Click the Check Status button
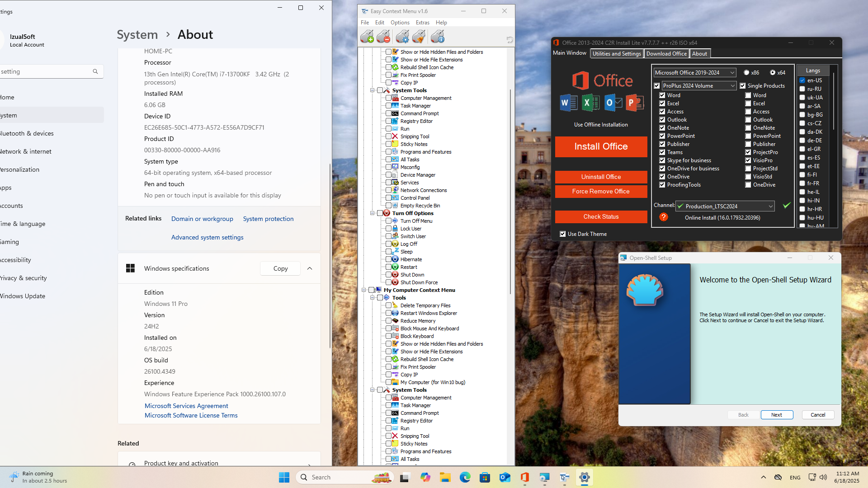The height and width of the screenshot is (488, 868). 601,217
